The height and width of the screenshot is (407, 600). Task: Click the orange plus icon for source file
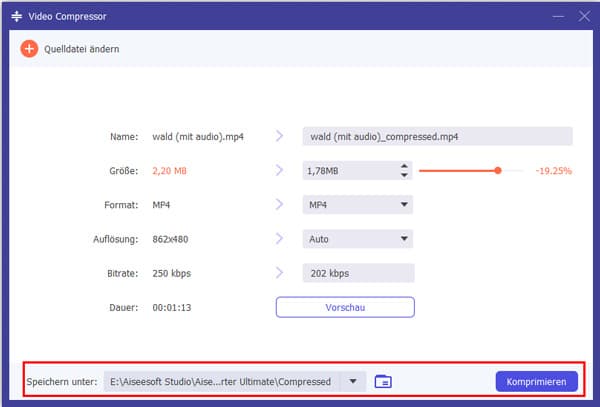click(x=29, y=49)
